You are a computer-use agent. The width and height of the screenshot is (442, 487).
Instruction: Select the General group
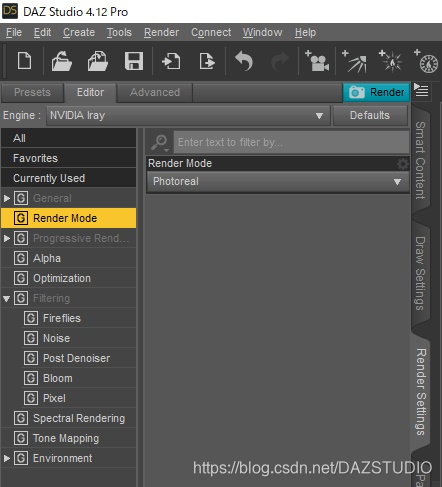click(x=69, y=198)
